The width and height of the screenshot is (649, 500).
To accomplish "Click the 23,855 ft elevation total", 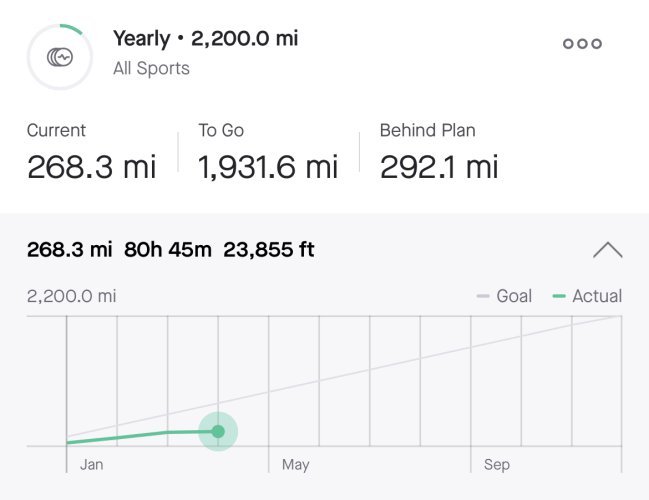I will point(269,250).
